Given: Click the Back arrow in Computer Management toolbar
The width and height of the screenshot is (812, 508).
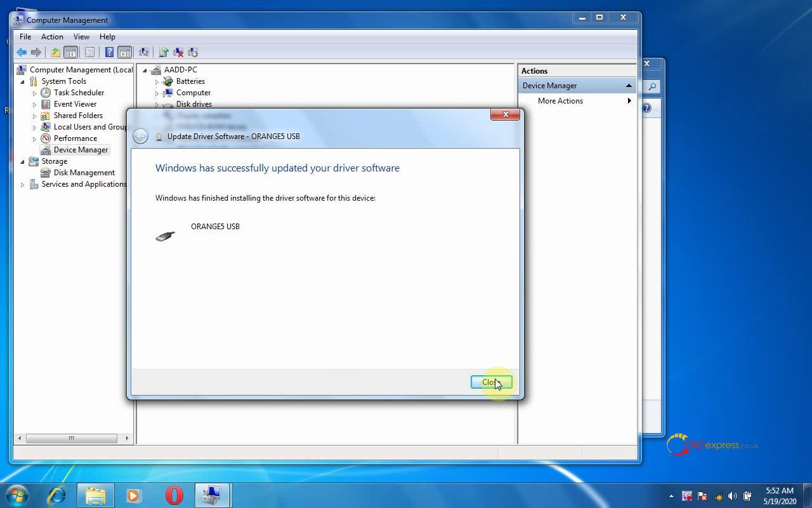Looking at the screenshot, I should [x=22, y=52].
